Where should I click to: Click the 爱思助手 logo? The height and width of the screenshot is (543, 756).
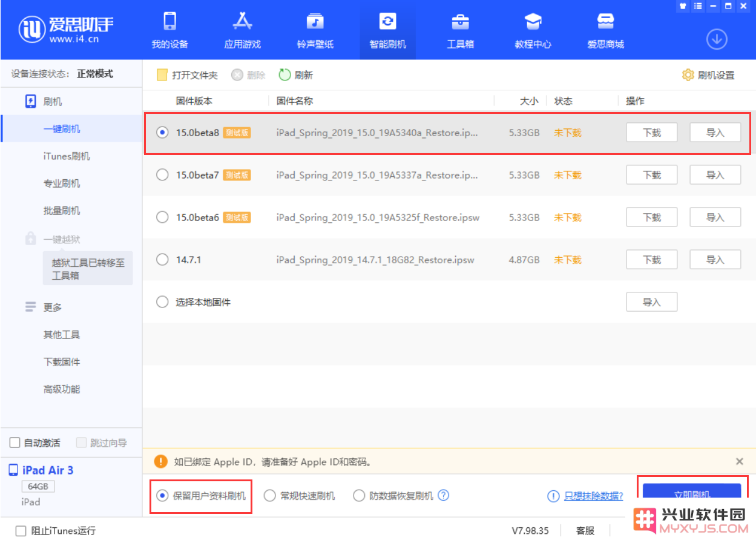(67, 28)
